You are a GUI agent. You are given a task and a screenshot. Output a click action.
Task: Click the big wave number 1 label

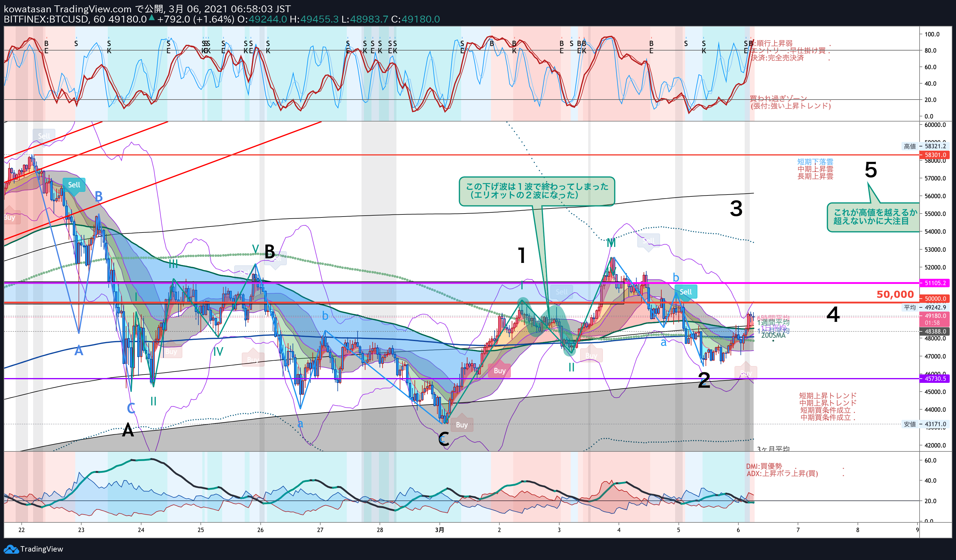[522, 255]
